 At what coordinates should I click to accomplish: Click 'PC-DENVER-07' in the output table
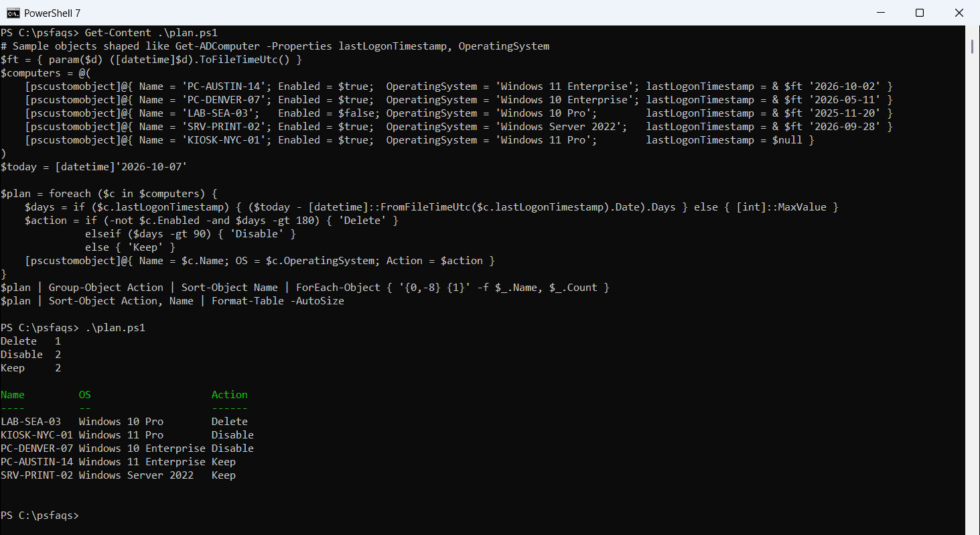37,449
